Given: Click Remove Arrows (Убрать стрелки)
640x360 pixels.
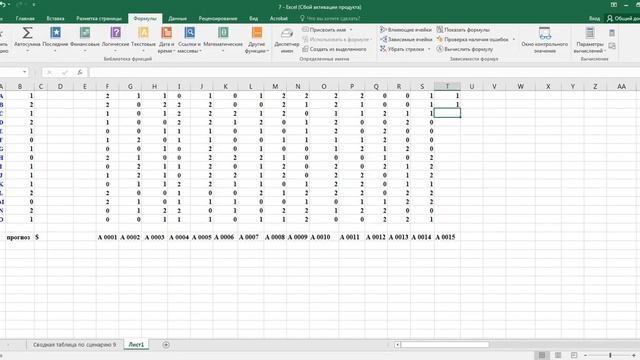Looking at the screenshot, I should coord(402,49).
